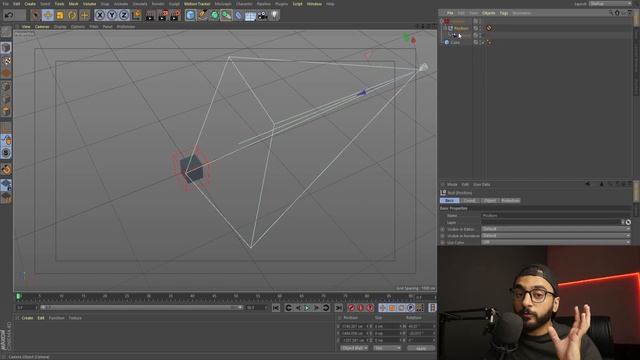
Task: Click the green playhead marker at frame zero
Action: point(18,296)
